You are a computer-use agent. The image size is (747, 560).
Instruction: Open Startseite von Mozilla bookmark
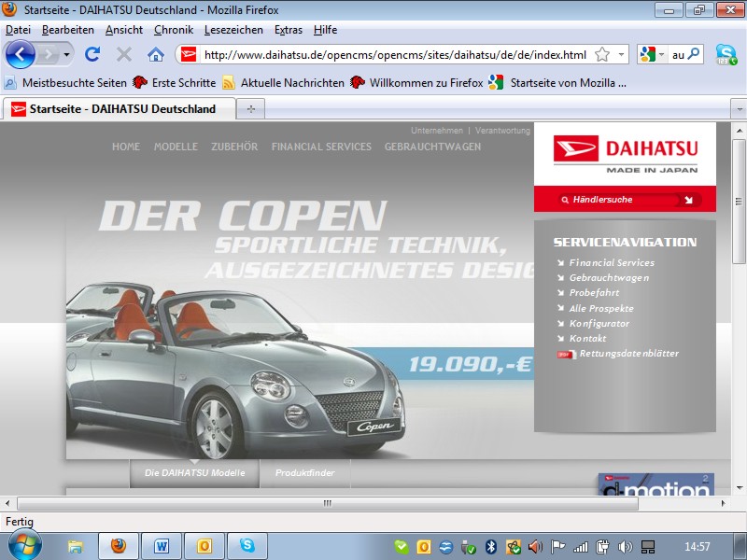click(557, 83)
